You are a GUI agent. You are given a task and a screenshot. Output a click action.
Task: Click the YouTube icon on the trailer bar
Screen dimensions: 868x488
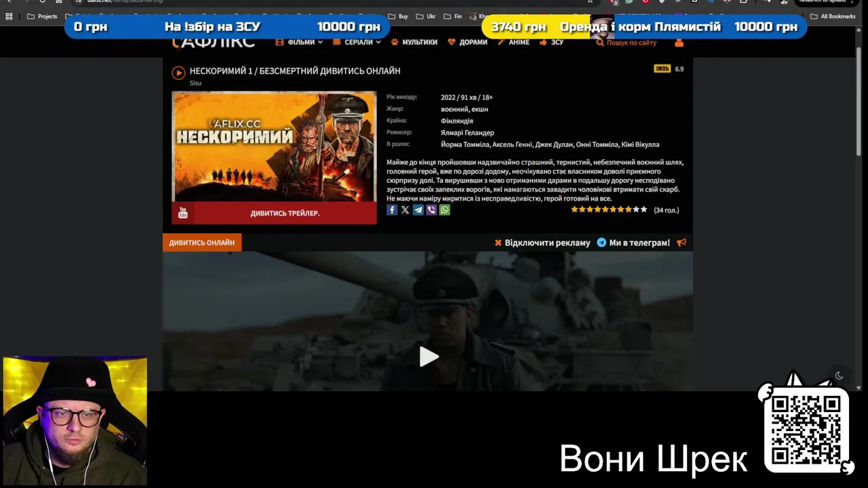[183, 213]
